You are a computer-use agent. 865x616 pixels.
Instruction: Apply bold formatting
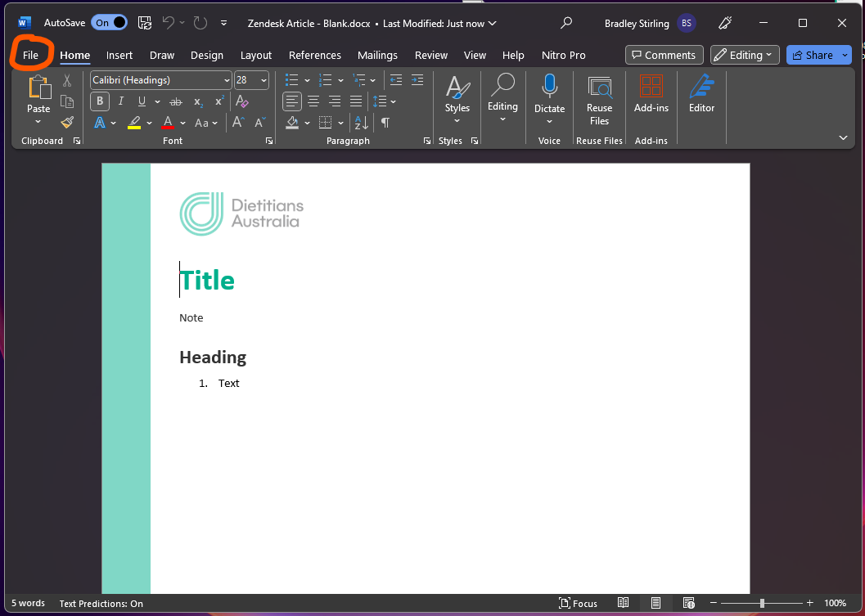pyautogui.click(x=99, y=101)
